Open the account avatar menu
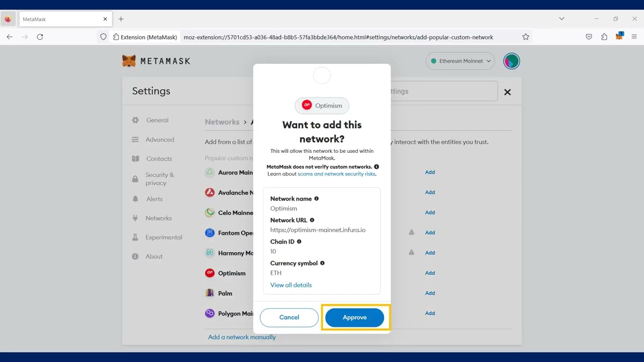 coord(511,61)
